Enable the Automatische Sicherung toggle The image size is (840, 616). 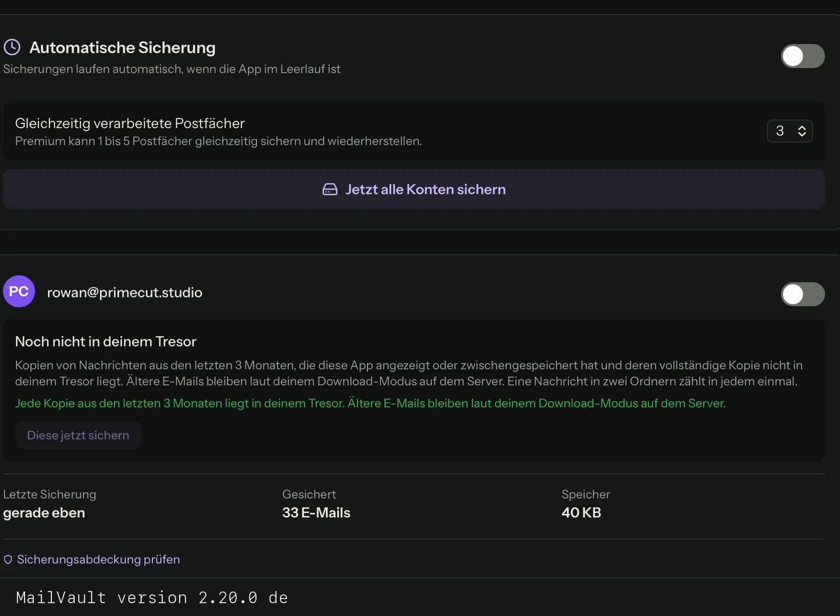pyautogui.click(x=803, y=56)
